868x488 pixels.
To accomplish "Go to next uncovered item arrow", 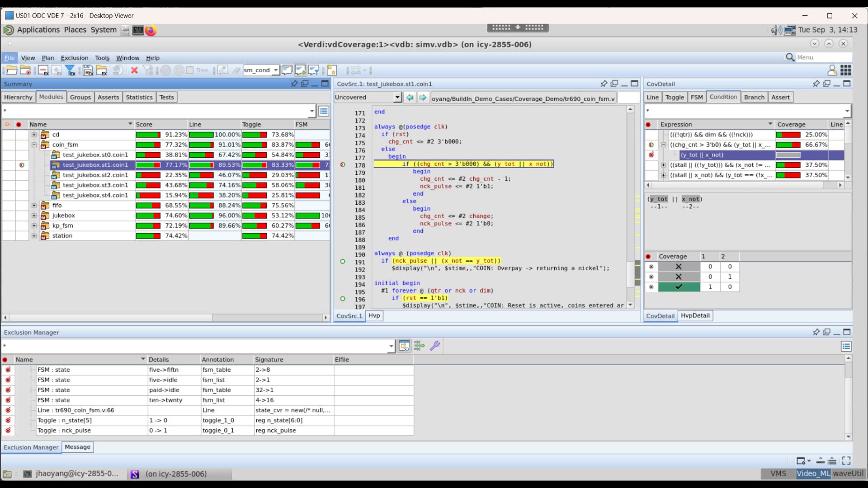I will 423,97.
